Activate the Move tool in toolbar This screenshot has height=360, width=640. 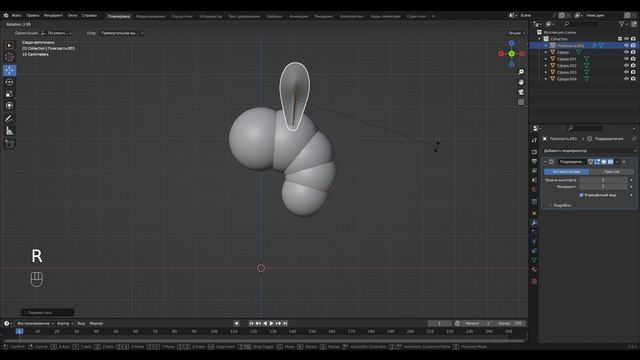9,70
